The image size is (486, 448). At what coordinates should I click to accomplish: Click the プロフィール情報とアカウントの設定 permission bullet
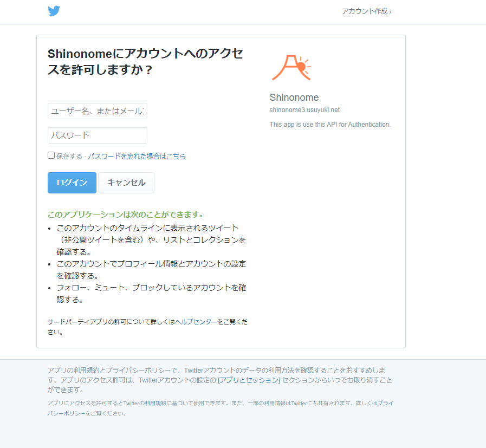(x=151, y=270)
